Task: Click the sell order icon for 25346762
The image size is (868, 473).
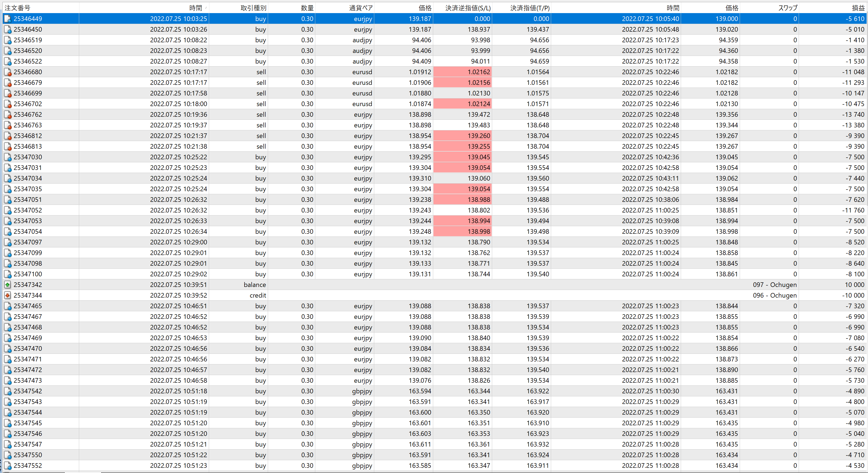Action: click(x=7, y=115)
